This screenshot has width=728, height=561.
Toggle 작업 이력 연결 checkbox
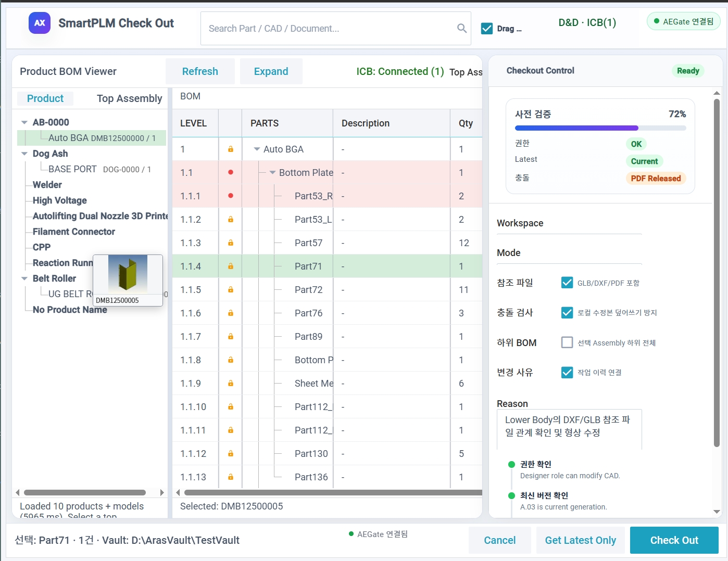tap(567, 372)
